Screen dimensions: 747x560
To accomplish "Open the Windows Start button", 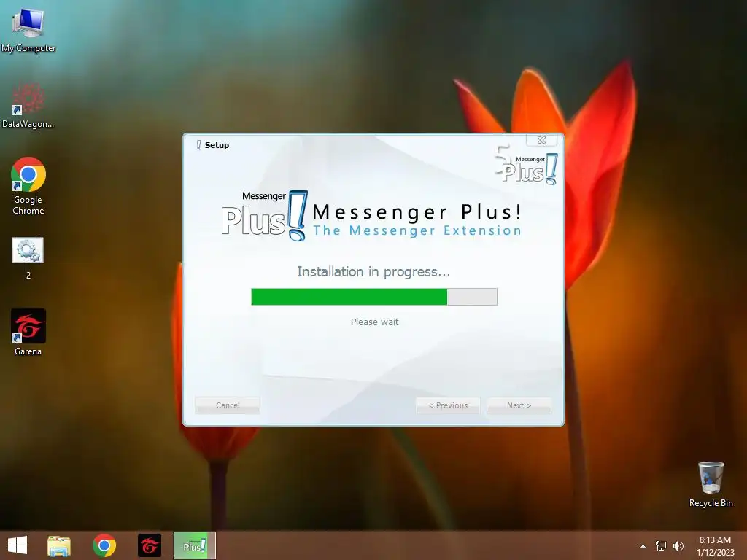I will click(x=18, y=545).
